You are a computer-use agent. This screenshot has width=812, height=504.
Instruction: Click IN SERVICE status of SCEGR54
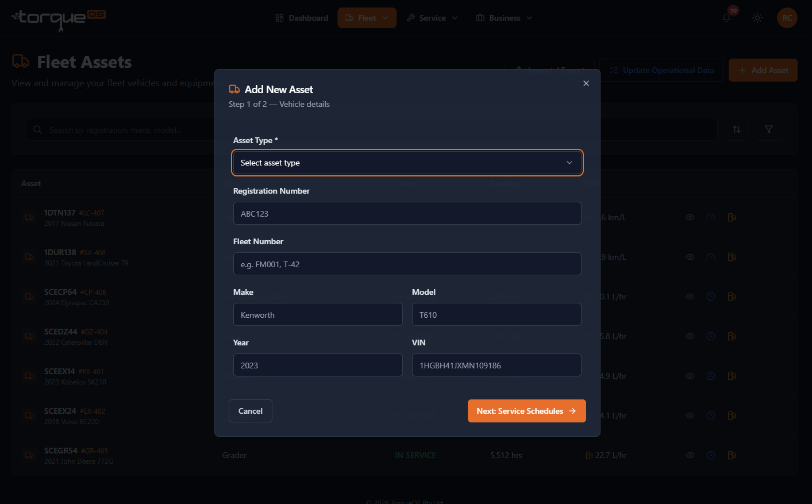(x=415, y=455)
